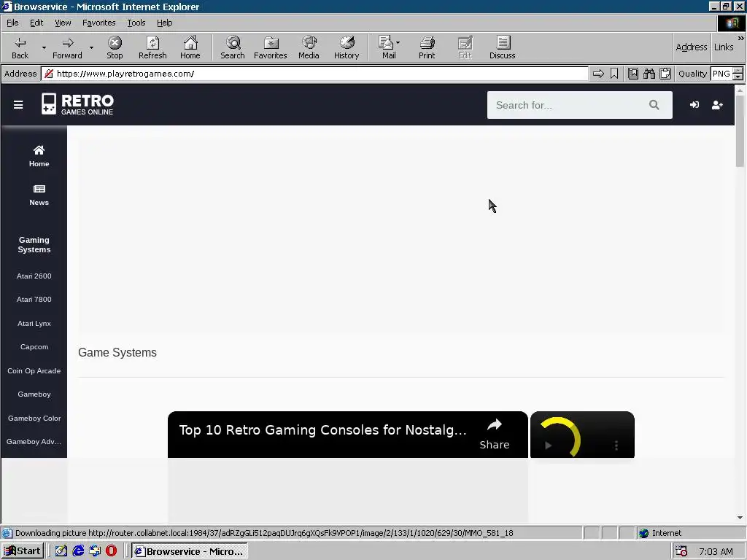
Task: Click the Back toolbar button
Action: [x=20, y=47]
